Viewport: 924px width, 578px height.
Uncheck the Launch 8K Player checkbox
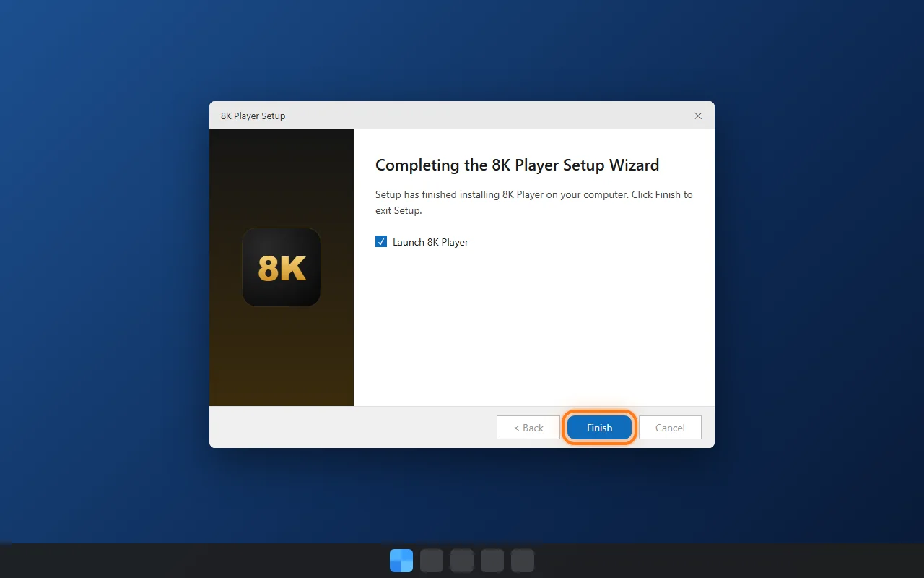point(381,242)
